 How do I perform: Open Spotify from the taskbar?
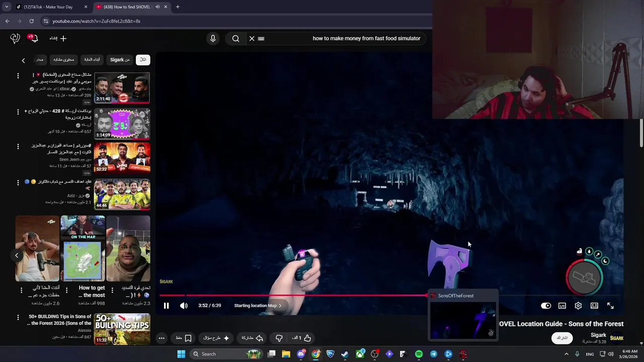pyautogui.click(x=419, y=354)
